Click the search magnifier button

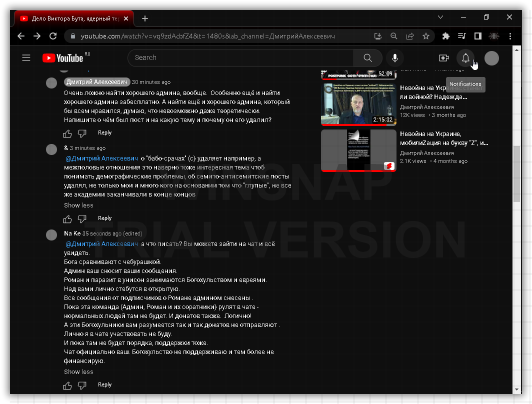click(368, 58)
